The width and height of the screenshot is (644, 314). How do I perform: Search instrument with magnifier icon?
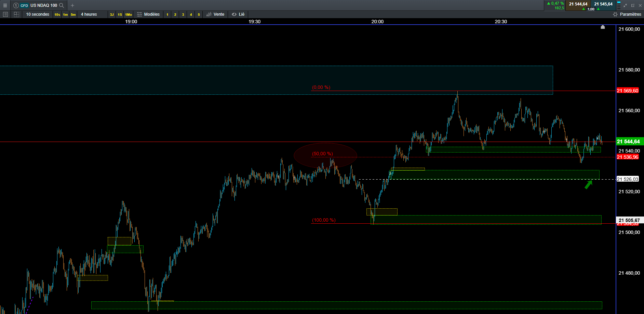(62, 5)
